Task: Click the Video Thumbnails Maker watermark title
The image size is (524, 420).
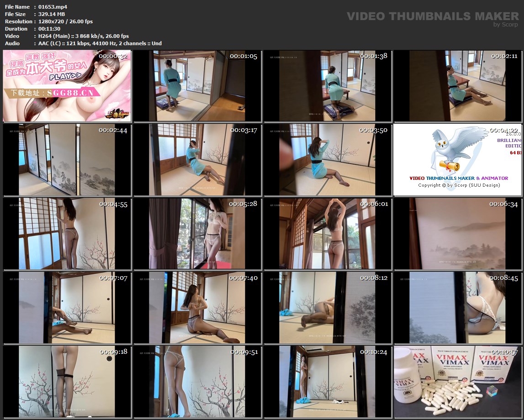Action: [433, 16]
